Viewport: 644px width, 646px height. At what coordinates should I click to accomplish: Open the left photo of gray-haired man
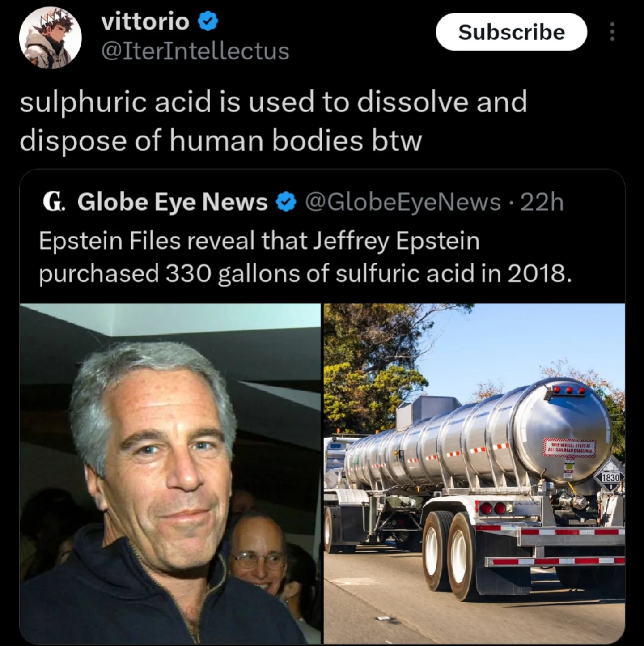click(170, 474)
